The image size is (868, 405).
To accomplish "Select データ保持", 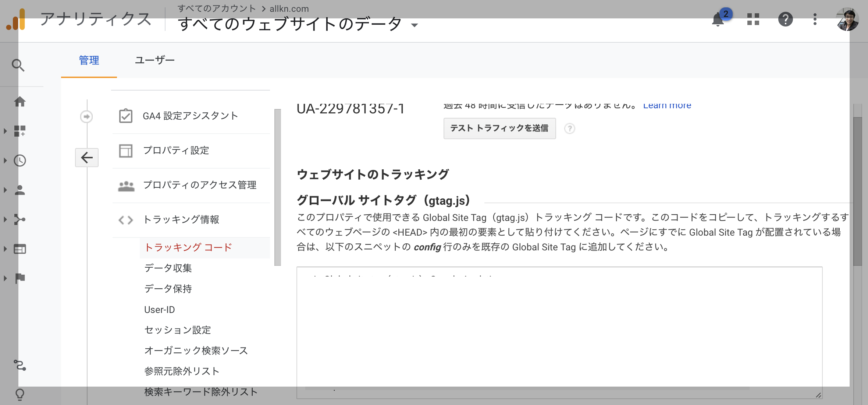I will pos(168,289).
